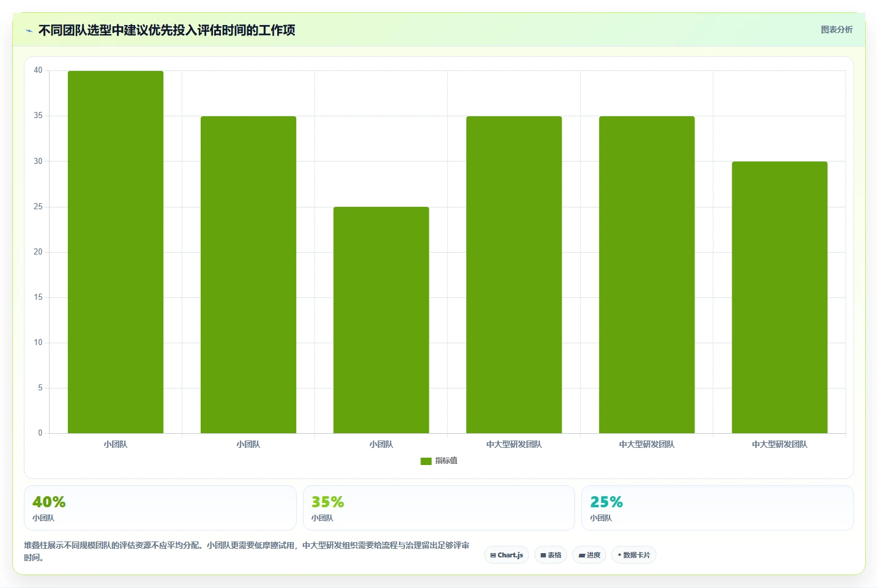Click the 小团队 bar reaching 35
Screen dimensions: 878x588
[x=248, y=275]
